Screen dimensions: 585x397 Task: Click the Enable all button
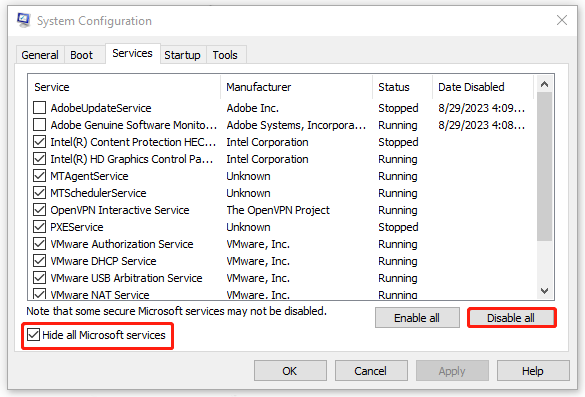tap(417, 318)
